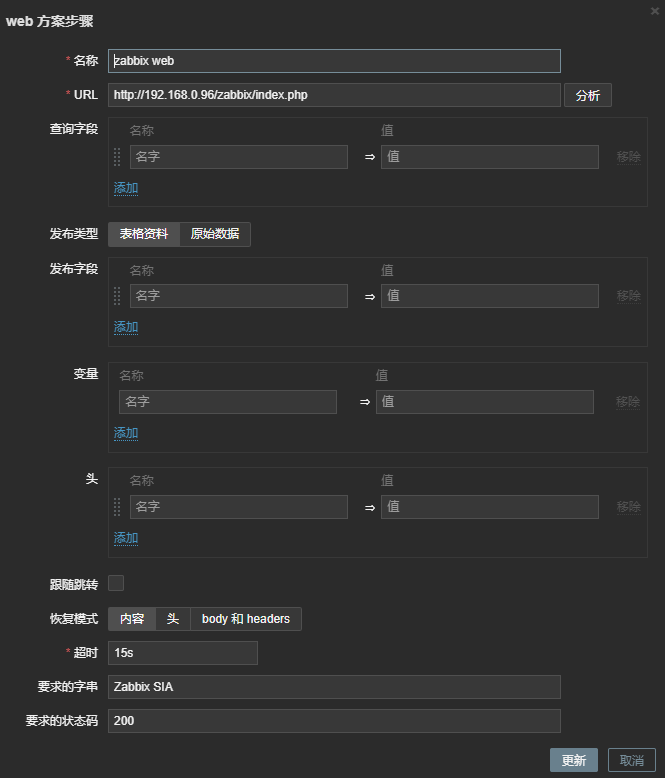Viewport: 665px width, 778px height.
Task: Set 恢复模式 to 内容
Action: (132, 619)
